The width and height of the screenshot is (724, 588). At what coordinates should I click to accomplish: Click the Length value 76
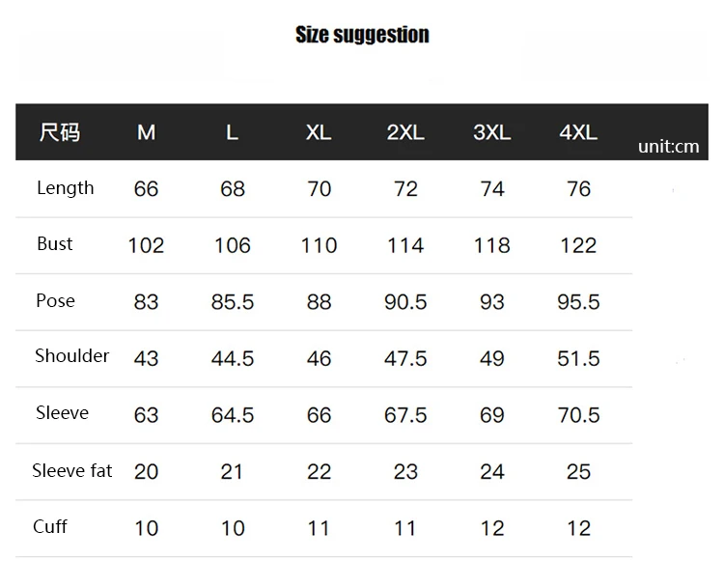point(578,189)
